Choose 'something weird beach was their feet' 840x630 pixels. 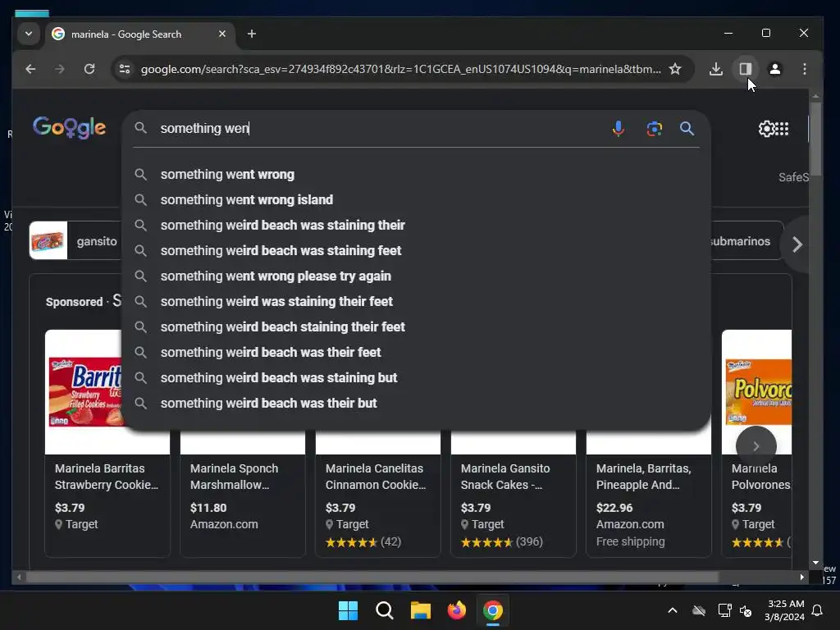click(416, 353)
